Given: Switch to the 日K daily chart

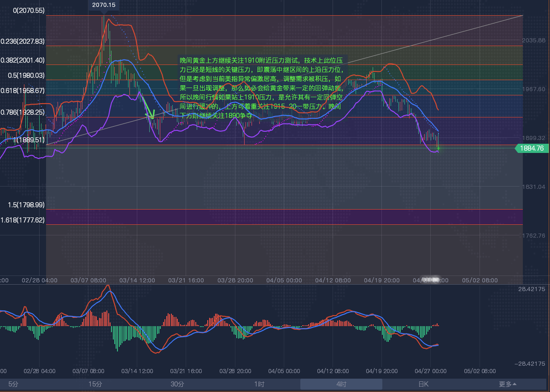Looking at the screenshot, I should [423, 384].
